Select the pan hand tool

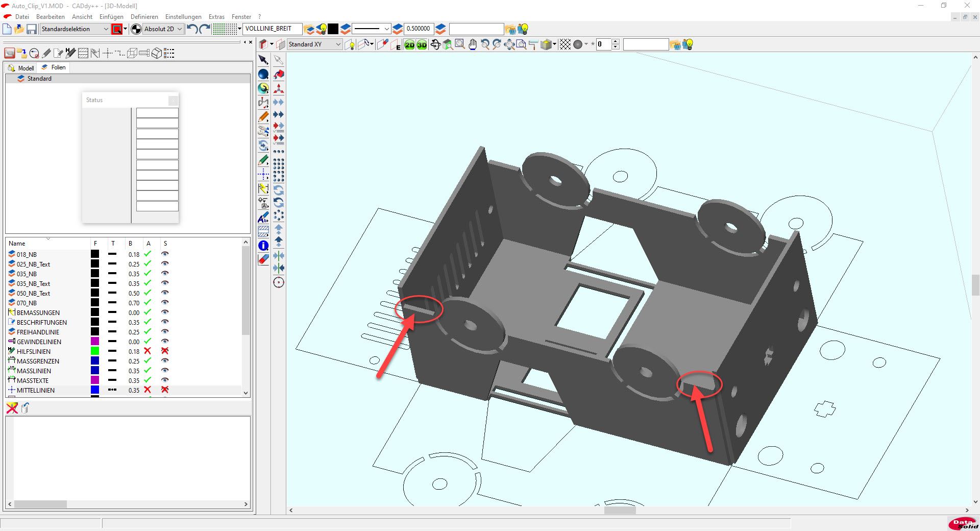coord(473,45)
